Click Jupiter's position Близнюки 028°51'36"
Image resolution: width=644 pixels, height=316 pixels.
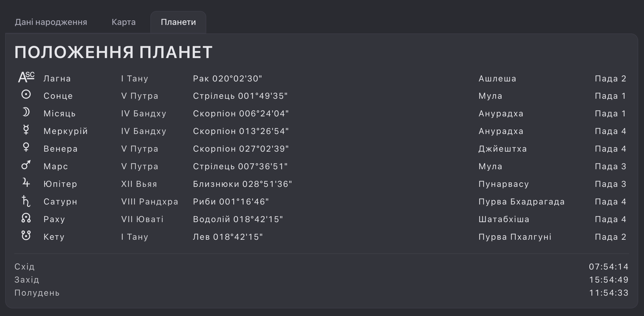point(242,184)
